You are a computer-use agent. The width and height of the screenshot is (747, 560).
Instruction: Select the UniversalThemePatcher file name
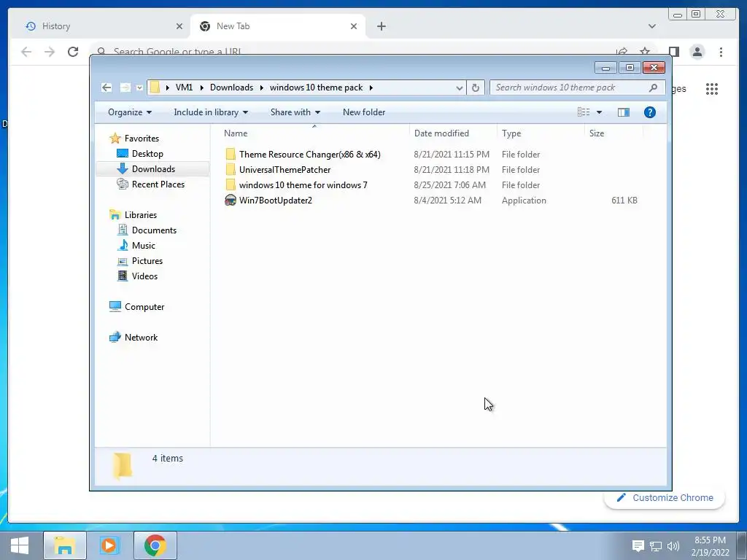pyautogui.click(x=285, y=169)
